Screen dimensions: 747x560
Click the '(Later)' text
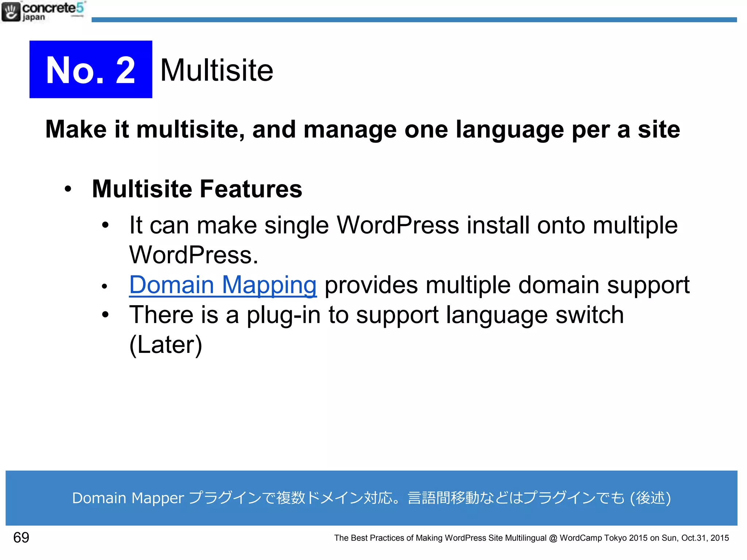166,345
